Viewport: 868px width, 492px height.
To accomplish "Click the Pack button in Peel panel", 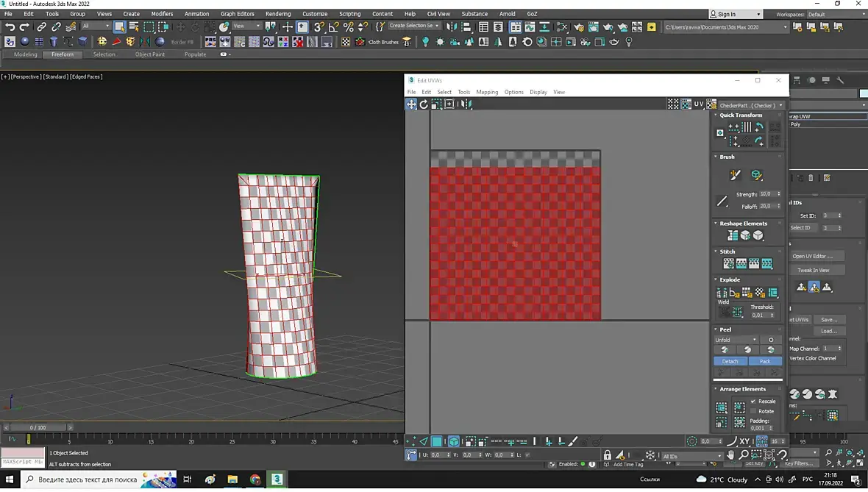I will [x=765, y=361].
